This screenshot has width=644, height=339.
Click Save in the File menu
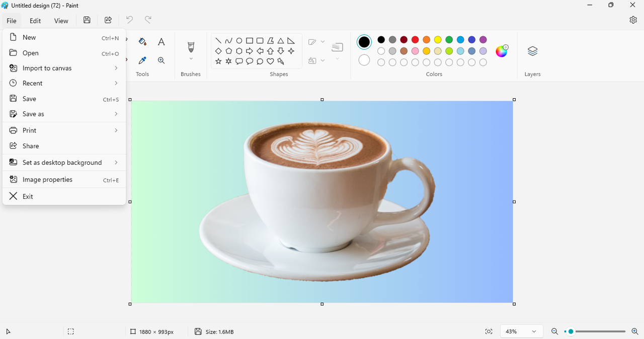coord(64,99)
